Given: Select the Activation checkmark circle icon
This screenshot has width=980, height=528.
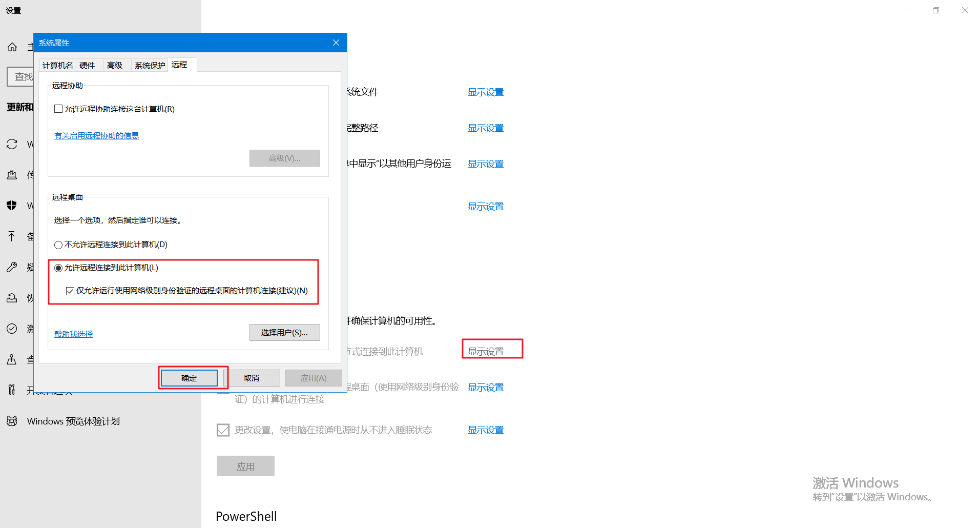Looking at the screenshot, I should 12,329.
